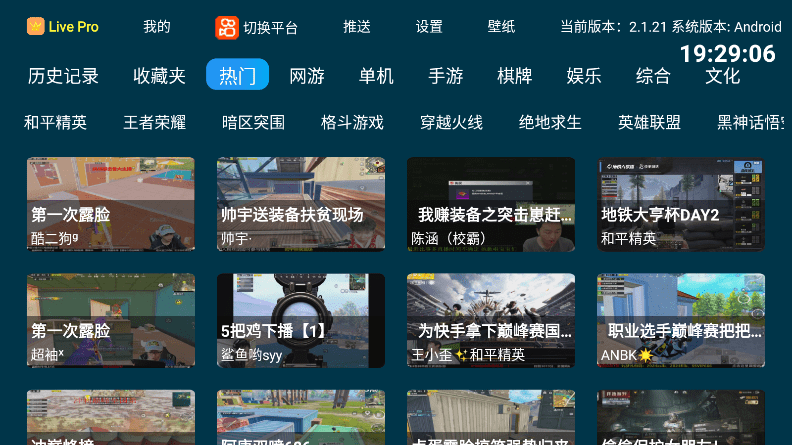Choose 穿越火线 game filter
The height and width of the screenshot is (445, 792).
[451, 122]
